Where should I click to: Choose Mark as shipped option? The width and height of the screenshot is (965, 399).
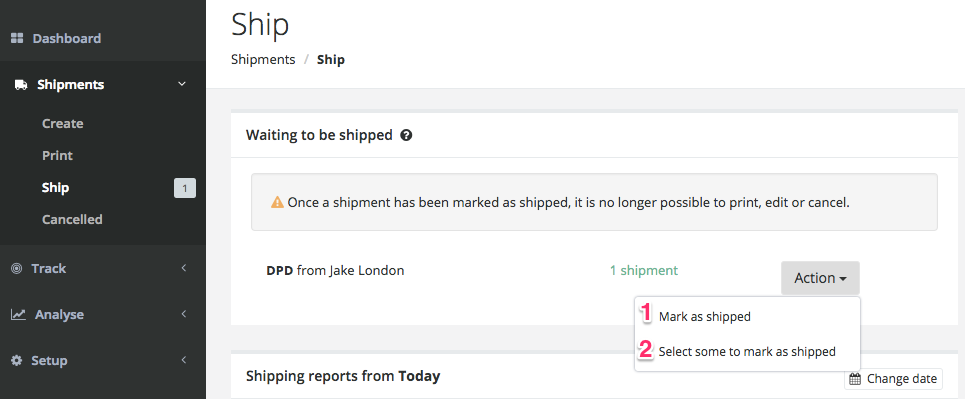(705, 316)
